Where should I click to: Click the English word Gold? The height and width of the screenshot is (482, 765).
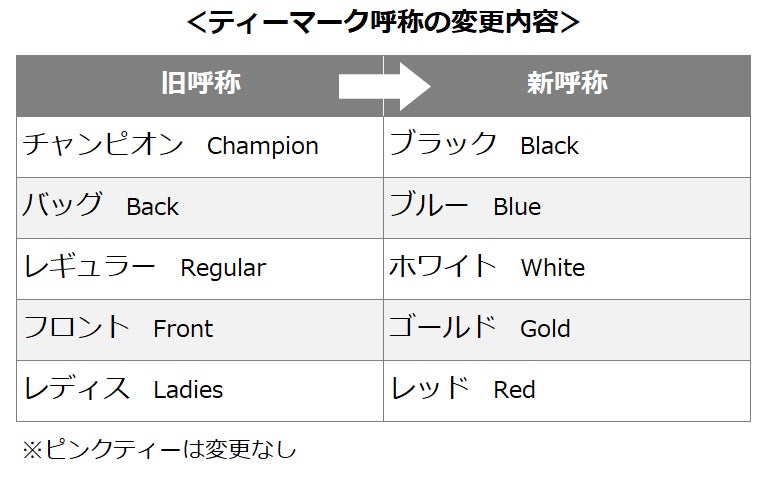point(545,328)
